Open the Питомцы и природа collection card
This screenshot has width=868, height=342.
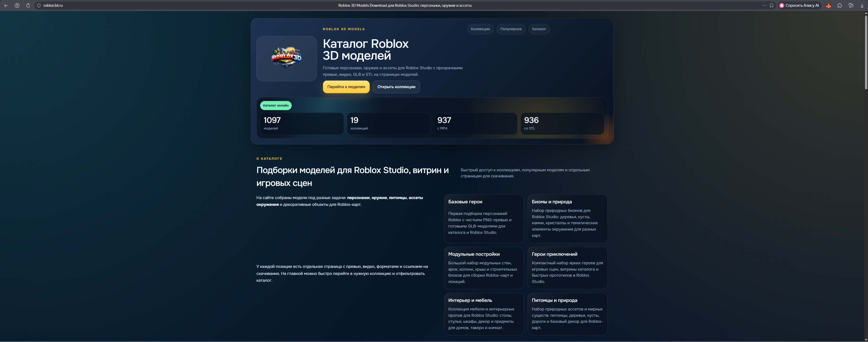coord(567,314)
